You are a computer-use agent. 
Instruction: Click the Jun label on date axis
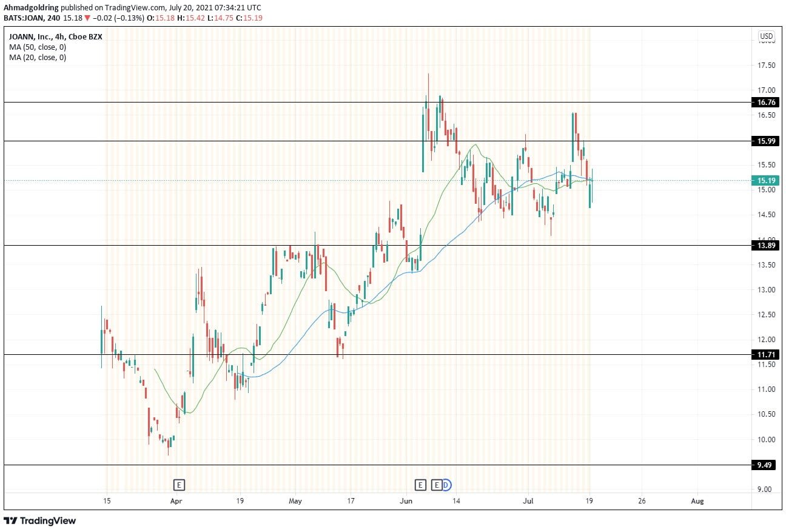point(406,502)
